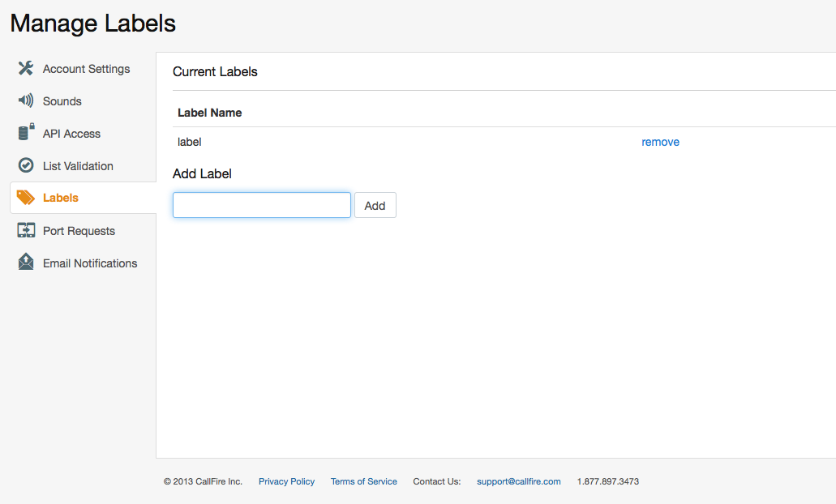
Task: Open the Account Settings section
Action: pos(86,68)
